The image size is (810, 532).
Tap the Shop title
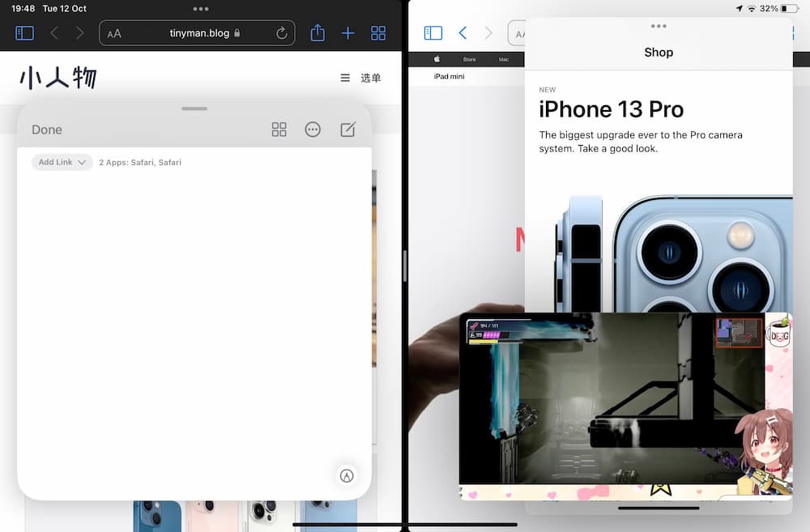click(x=659, y=52)
